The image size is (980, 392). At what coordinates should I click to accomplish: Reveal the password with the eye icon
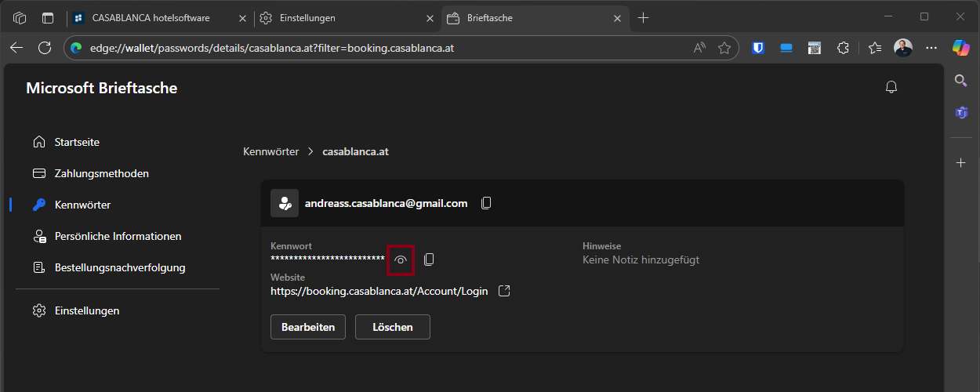pos(401,260)
